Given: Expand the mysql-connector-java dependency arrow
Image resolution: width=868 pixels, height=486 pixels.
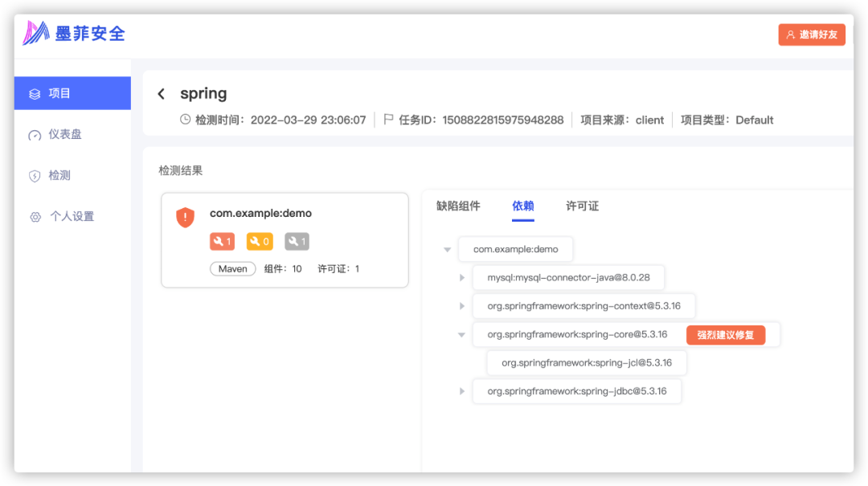Looking at the screenshot, I should [x=462, y=278].
